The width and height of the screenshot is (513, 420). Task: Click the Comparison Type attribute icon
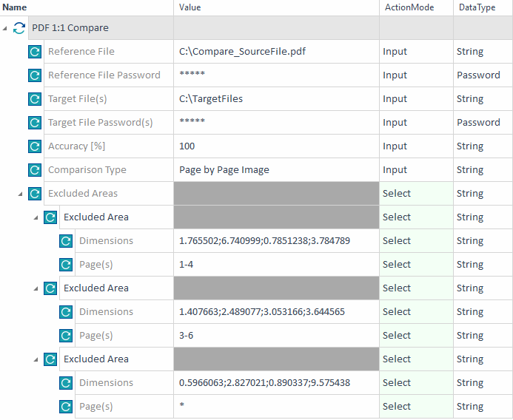tap(34, 170)
